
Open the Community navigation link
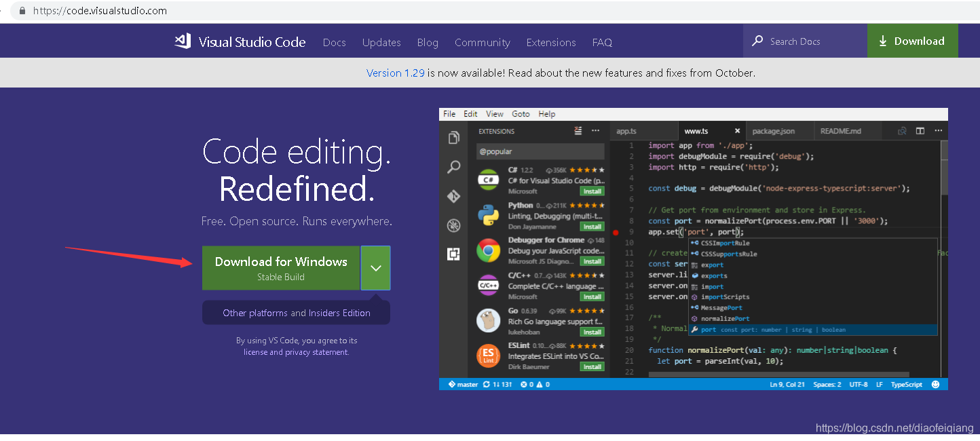483,42
